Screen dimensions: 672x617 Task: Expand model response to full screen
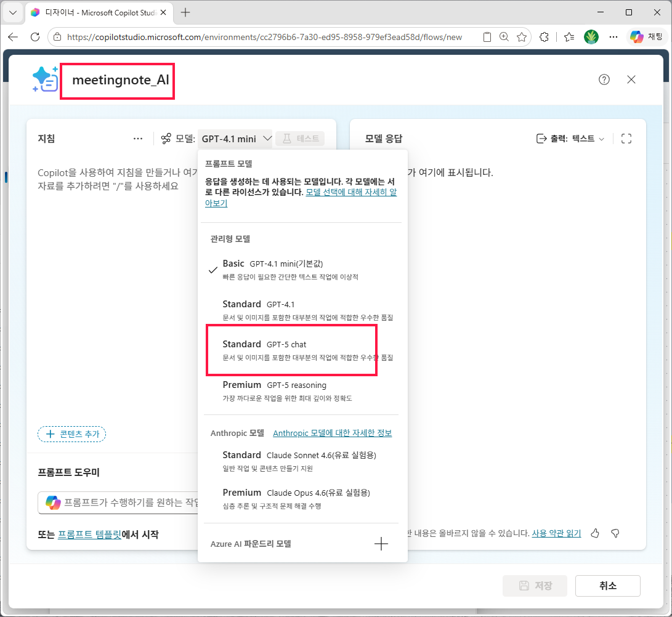click(626, 139)
